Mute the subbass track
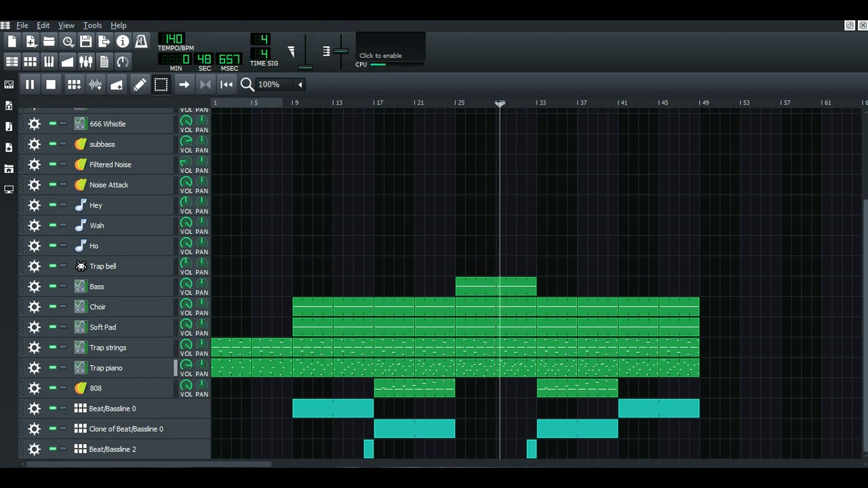Image resolution: width=868 pixels, height=488 pixels. 53,144
